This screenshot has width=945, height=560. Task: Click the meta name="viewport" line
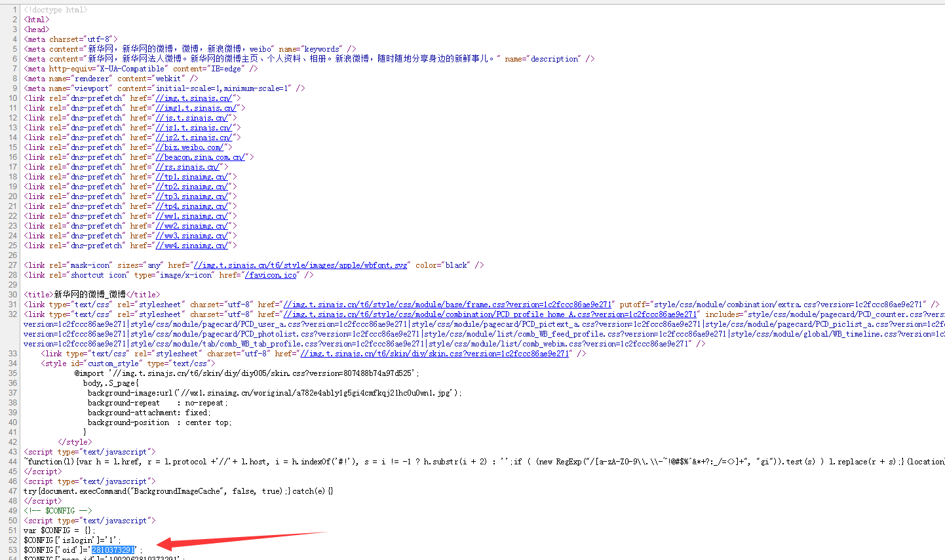164,88
